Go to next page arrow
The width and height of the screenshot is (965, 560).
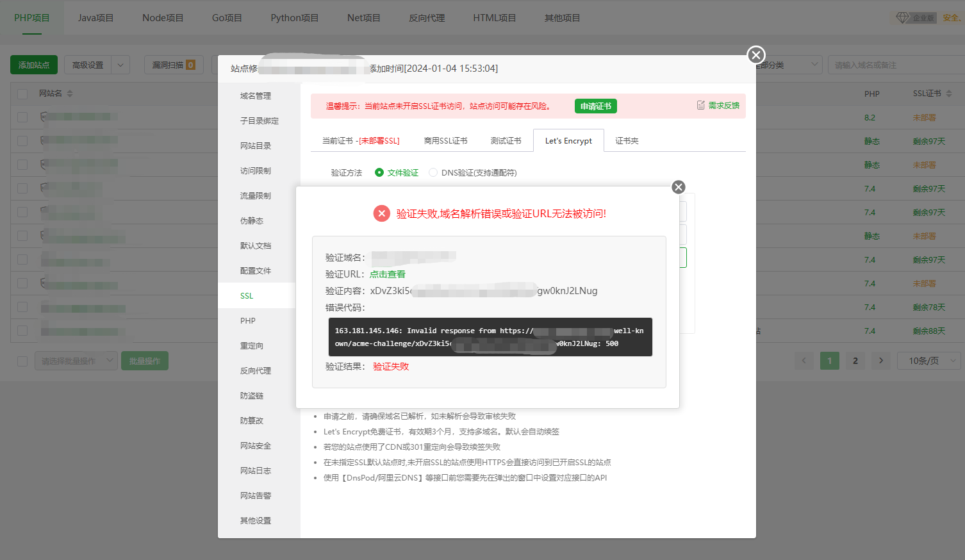click(x=881, y=361)
